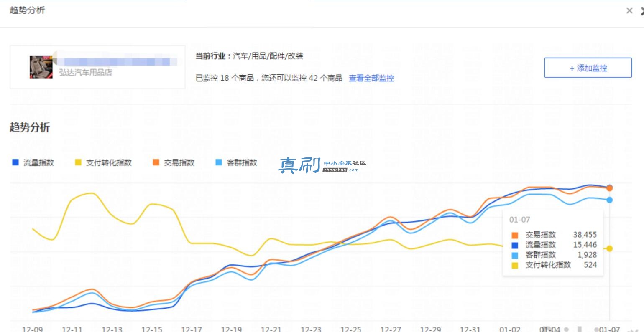This screenshot has height=332, width=644.
Task: Open the 查看全部监控 link
Action: point(371,78)
